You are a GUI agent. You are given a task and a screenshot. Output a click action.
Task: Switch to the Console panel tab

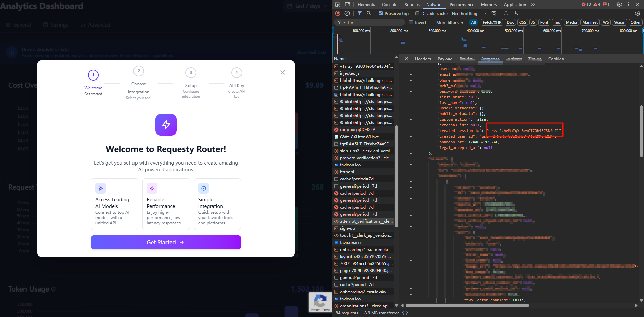point(389,4)
